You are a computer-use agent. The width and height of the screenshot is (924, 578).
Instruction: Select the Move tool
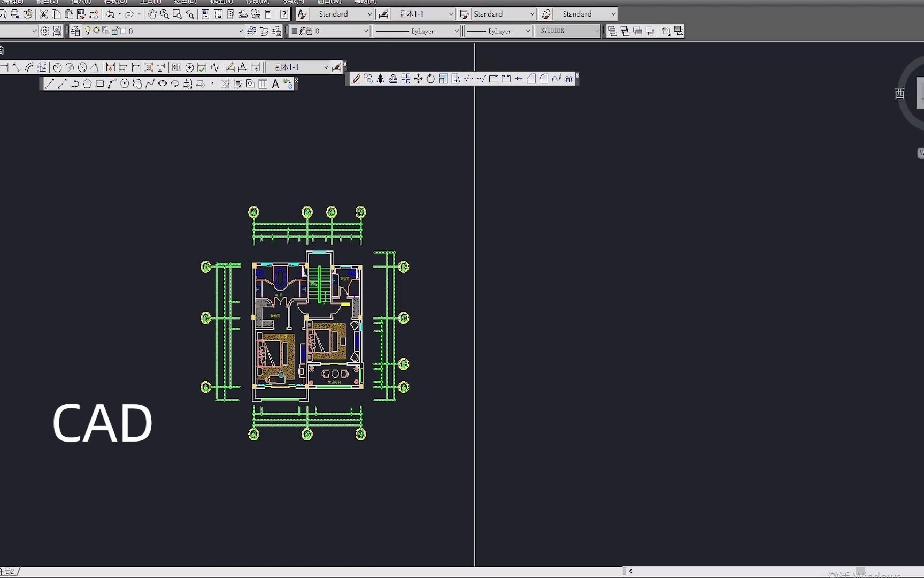point(418,79)
